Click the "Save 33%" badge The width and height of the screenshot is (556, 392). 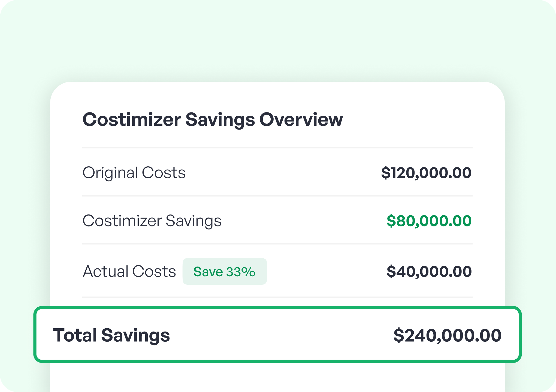[225, 271]
